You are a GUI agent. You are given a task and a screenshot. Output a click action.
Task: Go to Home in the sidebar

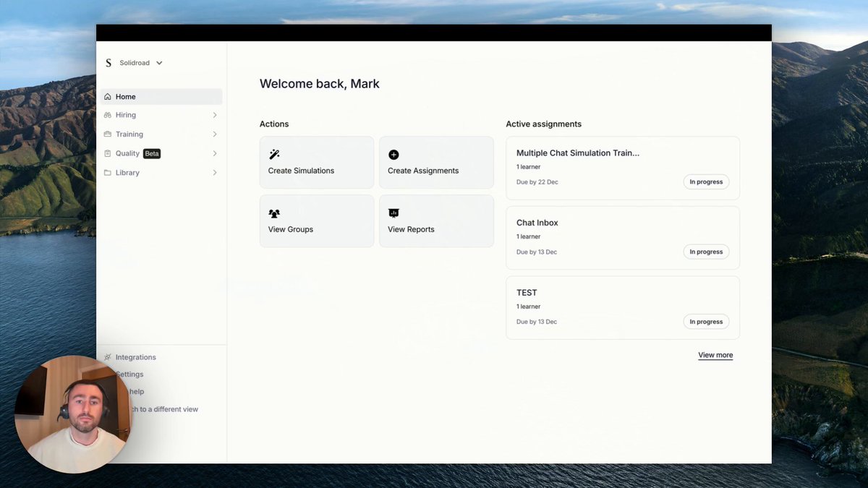(161, 97)
